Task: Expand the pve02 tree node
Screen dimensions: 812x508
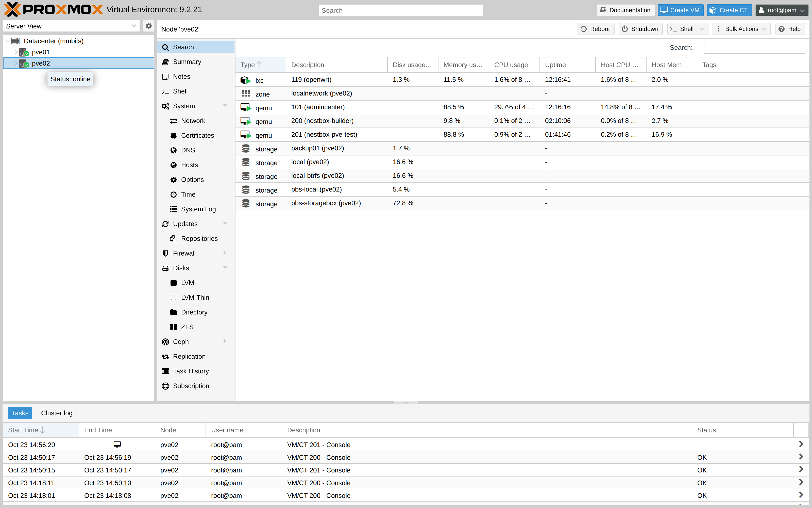Action: click(15, 63)
